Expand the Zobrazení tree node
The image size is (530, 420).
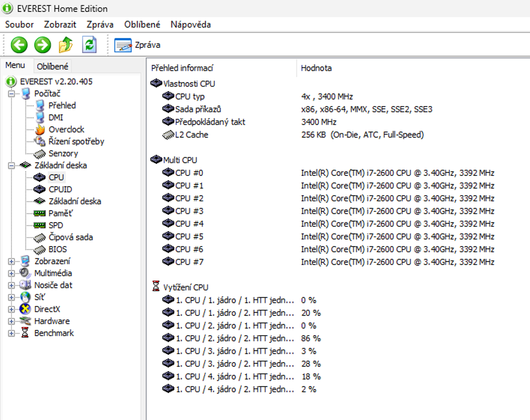pos(11,261)
